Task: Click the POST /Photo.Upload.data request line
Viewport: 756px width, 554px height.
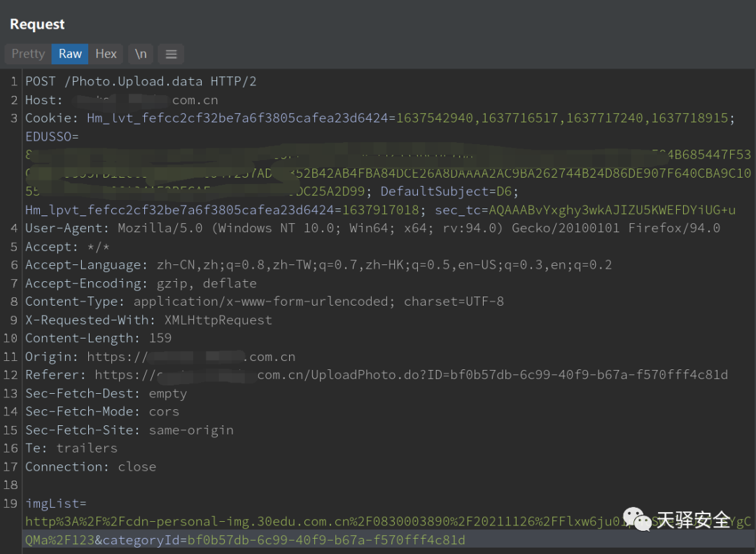Action: 141,81
